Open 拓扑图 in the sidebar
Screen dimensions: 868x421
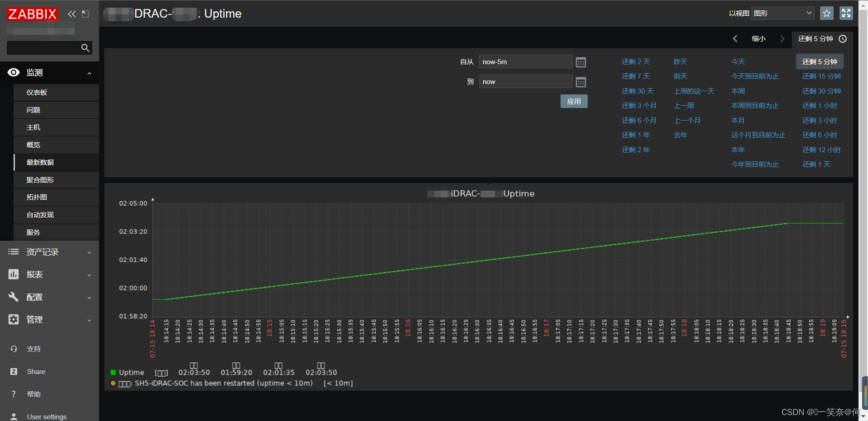[56, 197]
